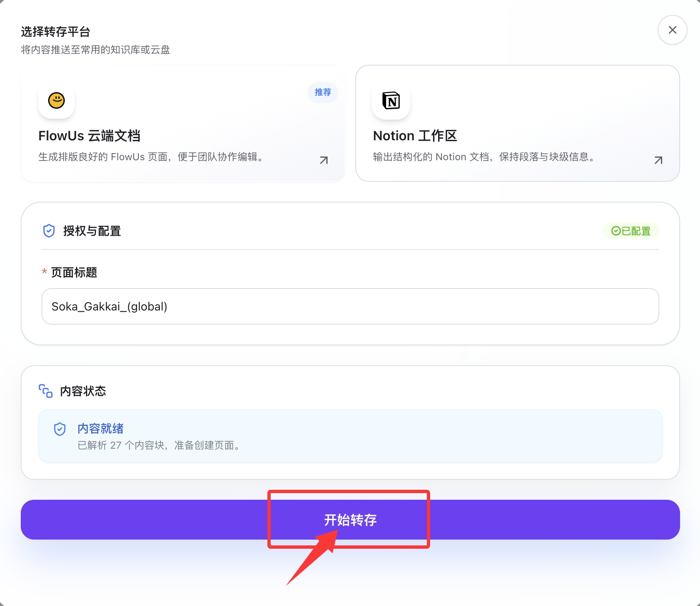700x606 pixels.
Task: Click the 页面标题 field label
Action: (x=74, y=272)
